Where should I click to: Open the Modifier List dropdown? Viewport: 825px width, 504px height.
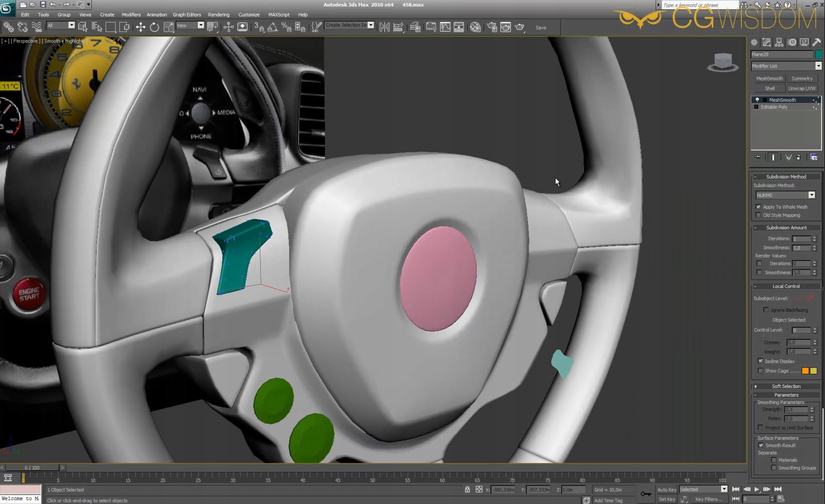818,66
